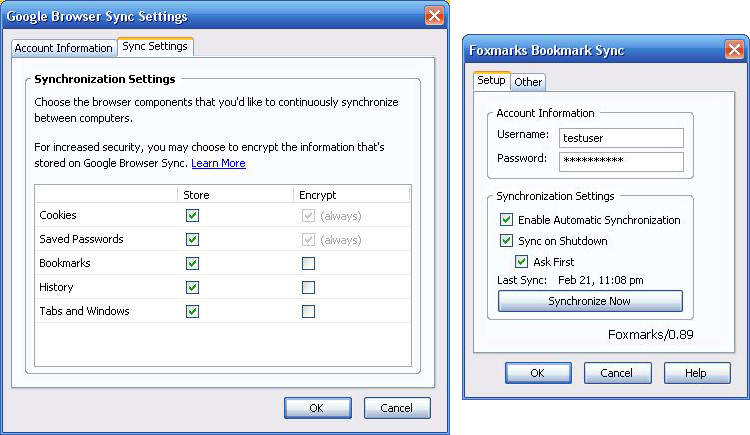Click the Cookies Encrypt always checkbox
Screen dimensions: 750x435
coord(309,216)
